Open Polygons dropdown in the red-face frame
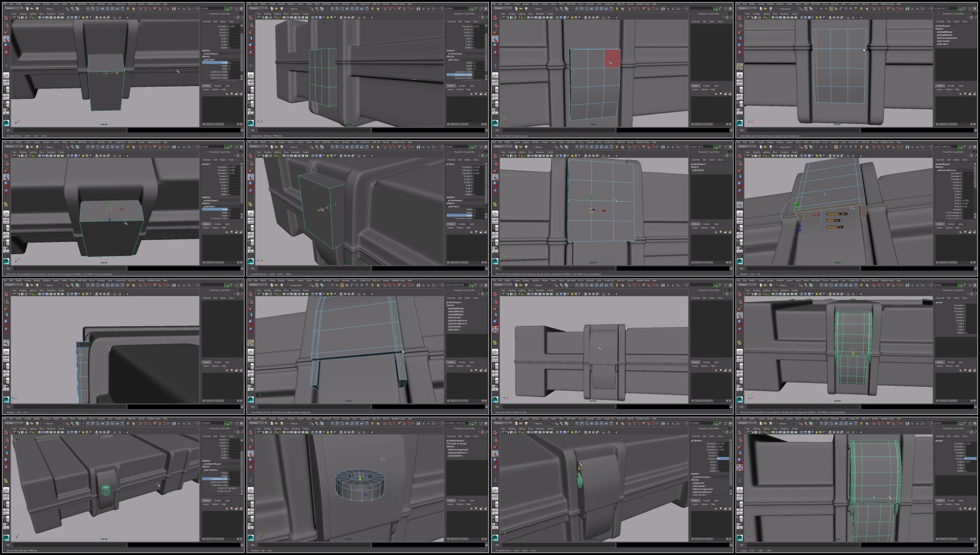The width and height of the screenshot is (980, 555). point(504,8)
